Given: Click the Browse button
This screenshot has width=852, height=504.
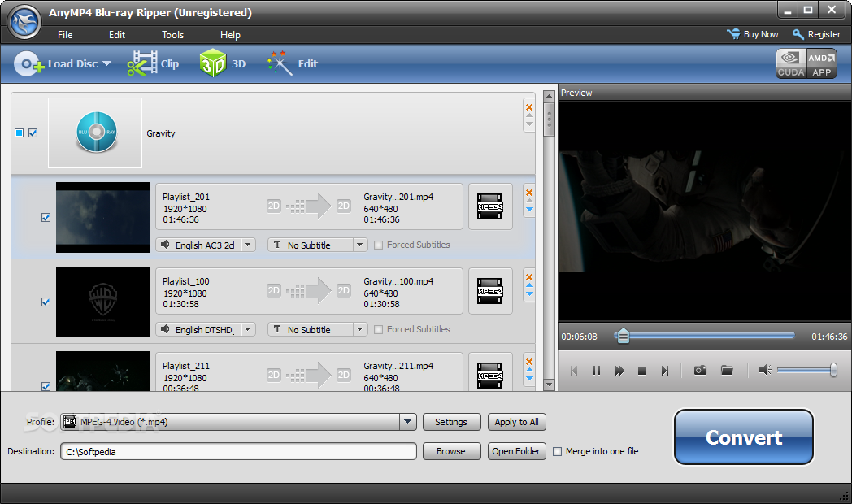Looking at the screenshot, I should pos(451,451).
